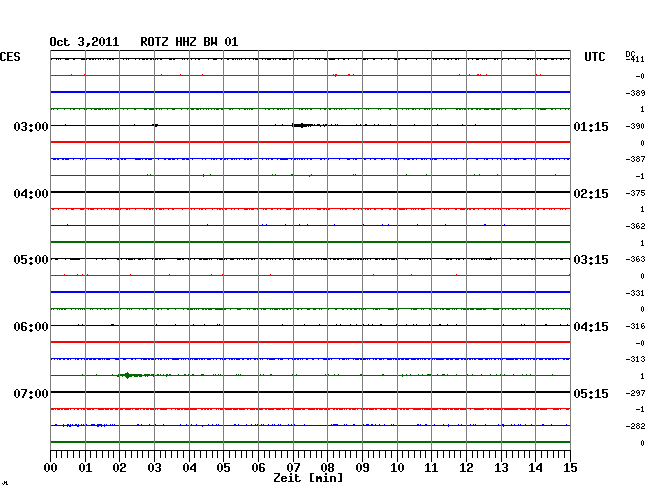Click the x-axis minute label "01"

click(85, 468)
